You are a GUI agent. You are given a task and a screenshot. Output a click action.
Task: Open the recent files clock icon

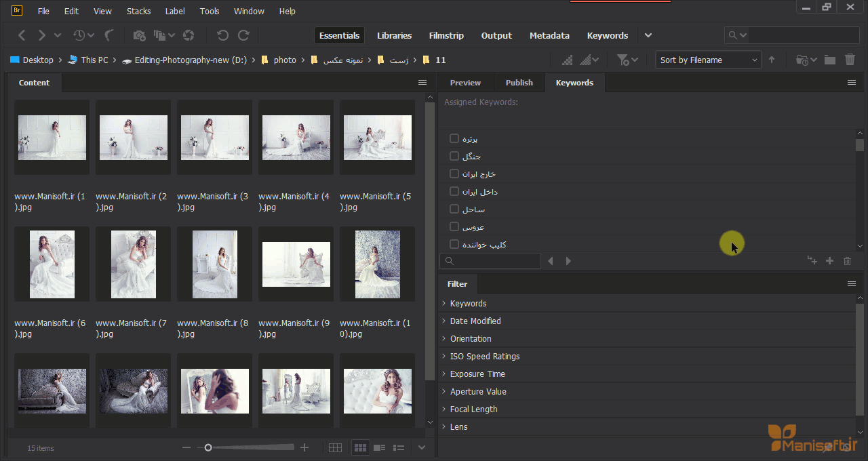tap(79, 35)
